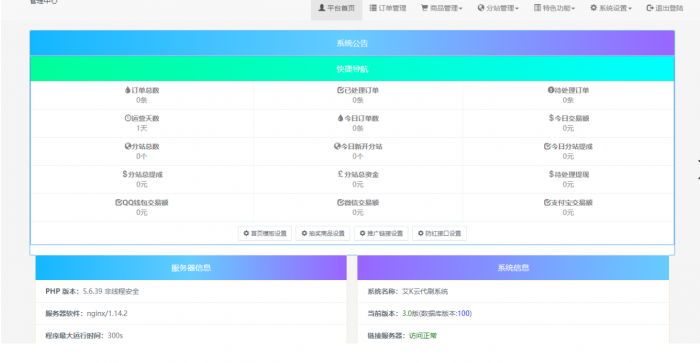This screenshot has height=363, width=700.
Task: Click the dollar icon beside 今日交易额
Action: [x=551, y=118]
